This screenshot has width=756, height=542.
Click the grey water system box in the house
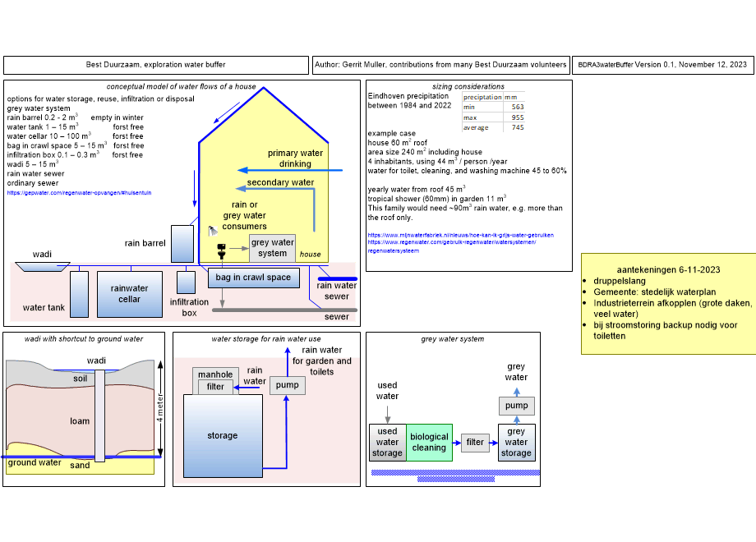[x=273, y=248]
